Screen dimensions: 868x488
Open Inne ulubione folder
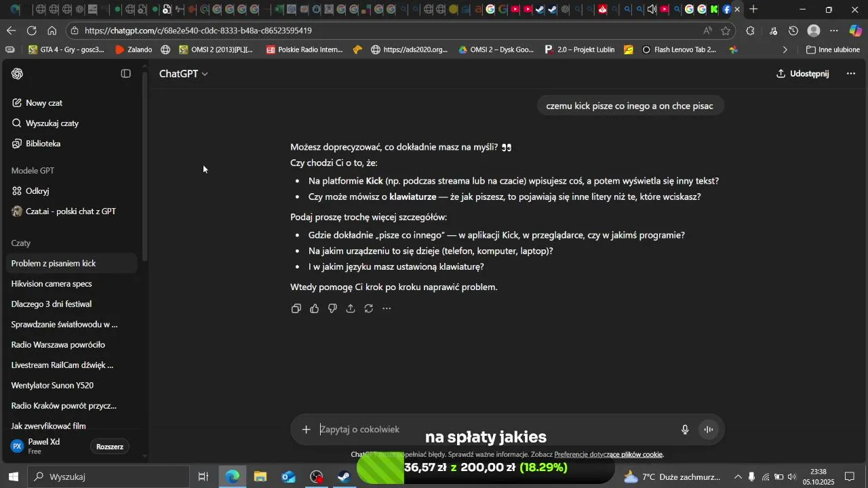(833, 49)
